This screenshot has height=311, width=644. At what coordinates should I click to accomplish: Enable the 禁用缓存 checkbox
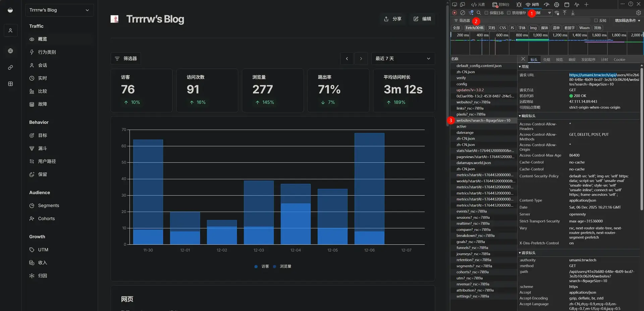pos(509,13)
